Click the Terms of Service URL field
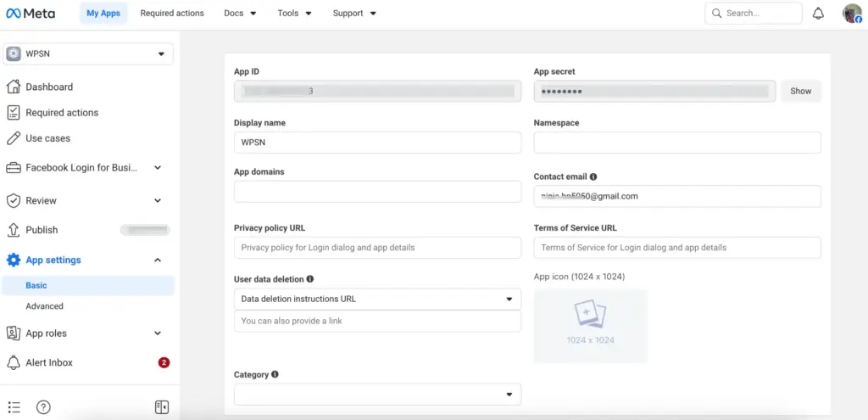 [x=677, y=248]
